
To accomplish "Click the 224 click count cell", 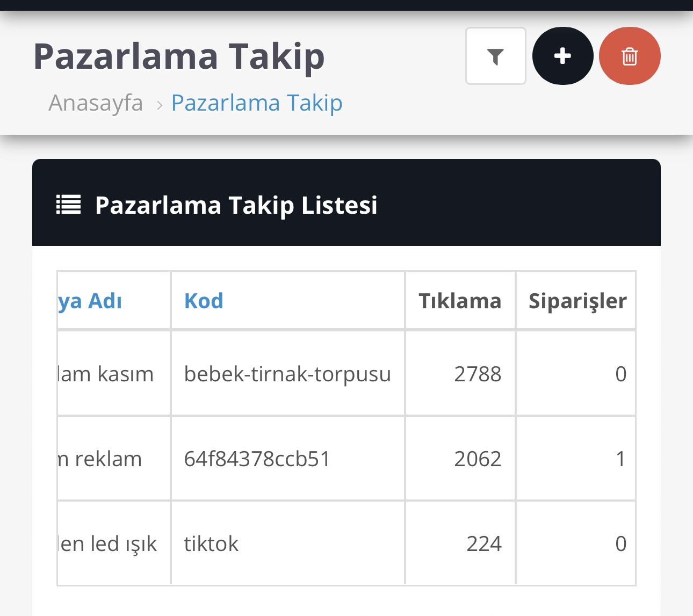I will pos(460,543).
